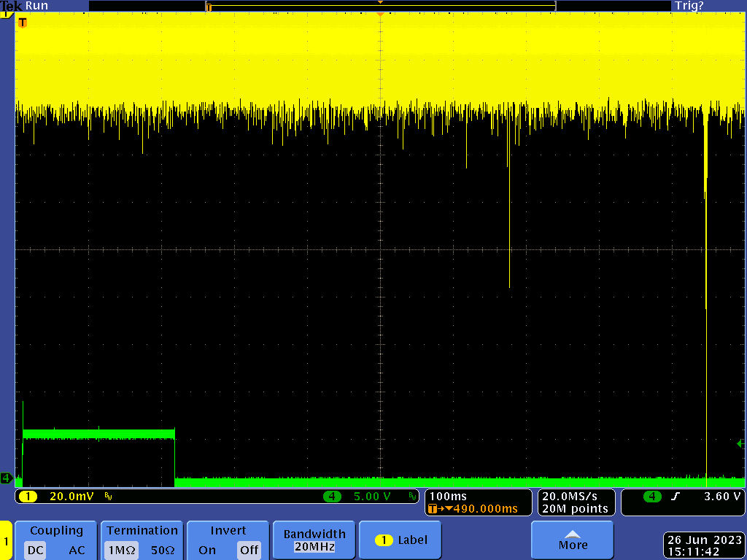747x560 pixels.
Task: Click the Run acquisition status
Action: pos(36,5)
